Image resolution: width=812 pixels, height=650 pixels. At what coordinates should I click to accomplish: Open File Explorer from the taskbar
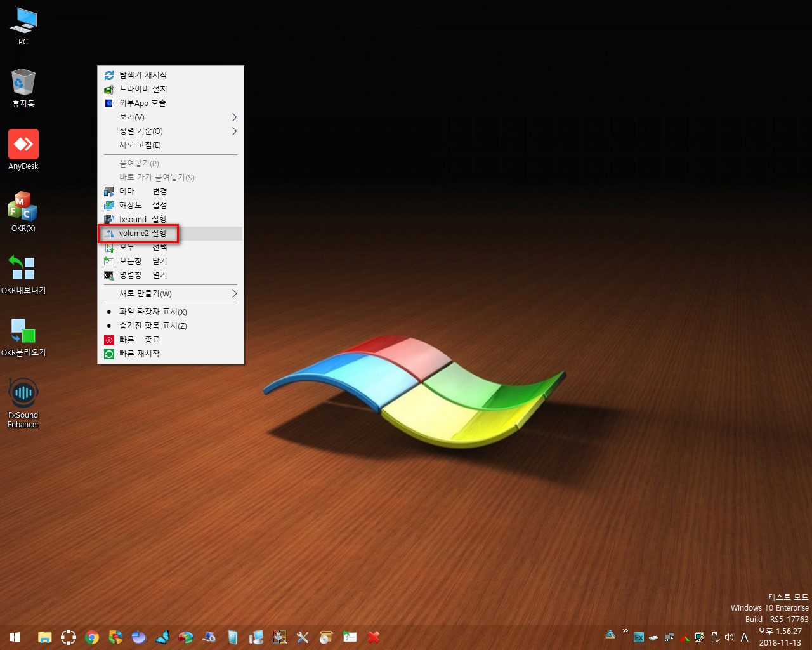click(x=44, y=637)
